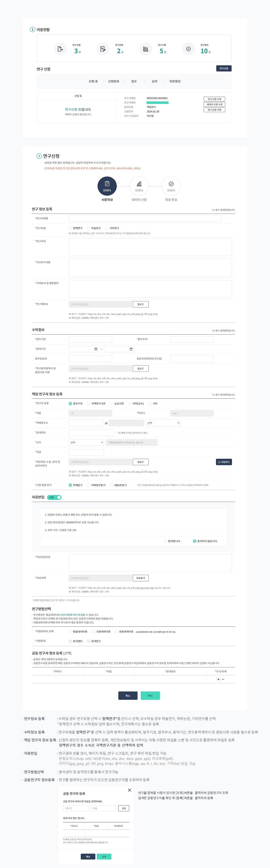Choose the 동의합니다 radio option
The width and height of the screenshot is (270, 868).
(165, 541)
